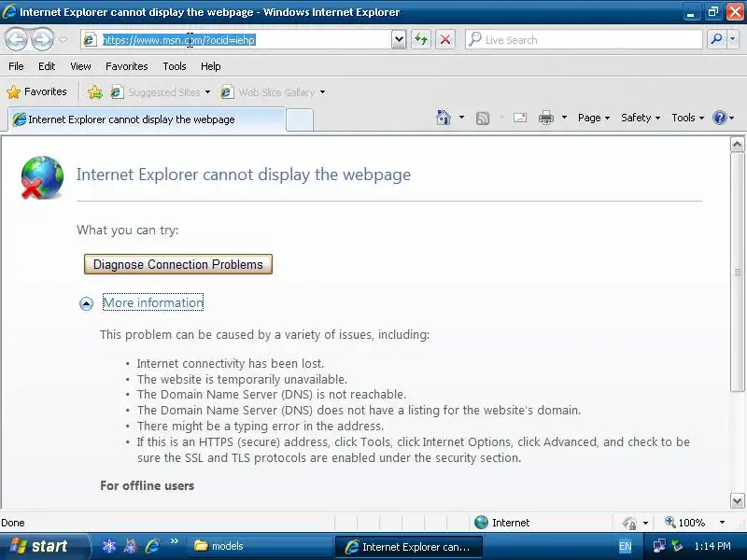Screen dimensions: 747x560
Task: Click the Windows start button
Action: (x=45, y=546)
